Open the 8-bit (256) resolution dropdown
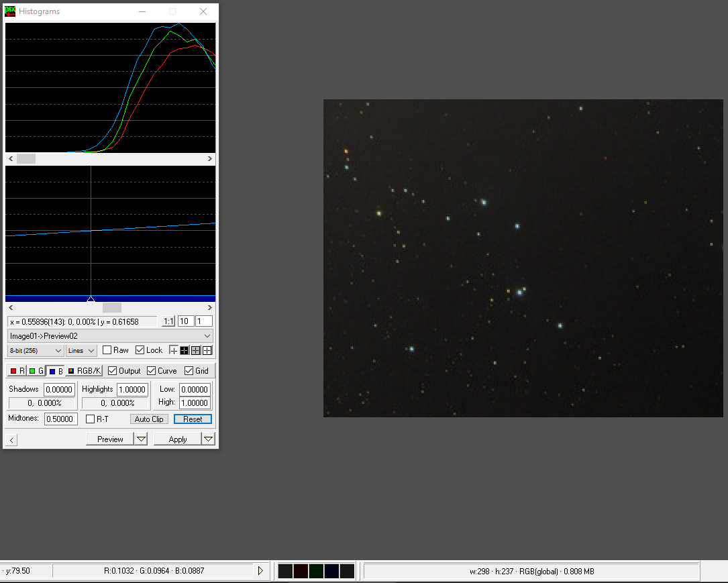The image size is (728, 583). 36,350
